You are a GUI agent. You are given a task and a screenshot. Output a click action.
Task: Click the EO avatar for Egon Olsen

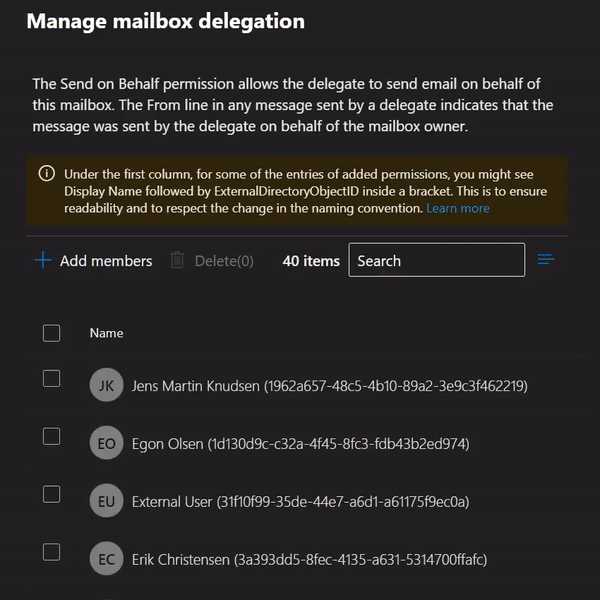pos(106,443)
